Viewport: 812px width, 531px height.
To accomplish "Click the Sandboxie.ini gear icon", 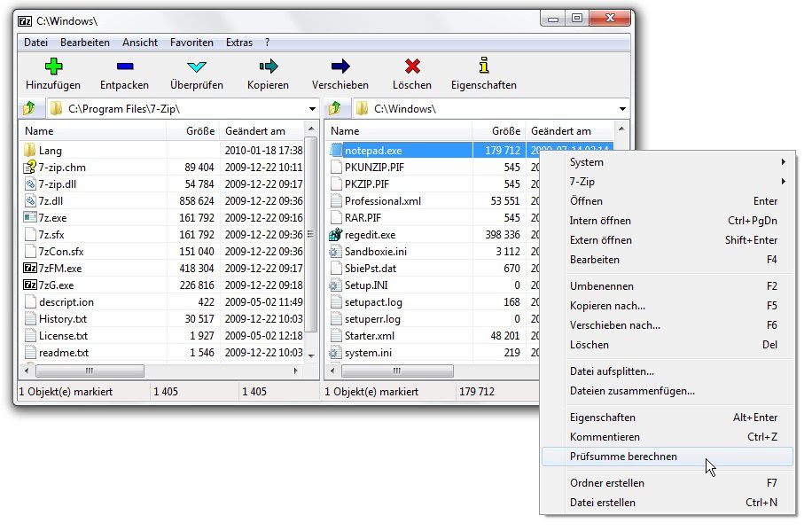I will tap(336, 251).
